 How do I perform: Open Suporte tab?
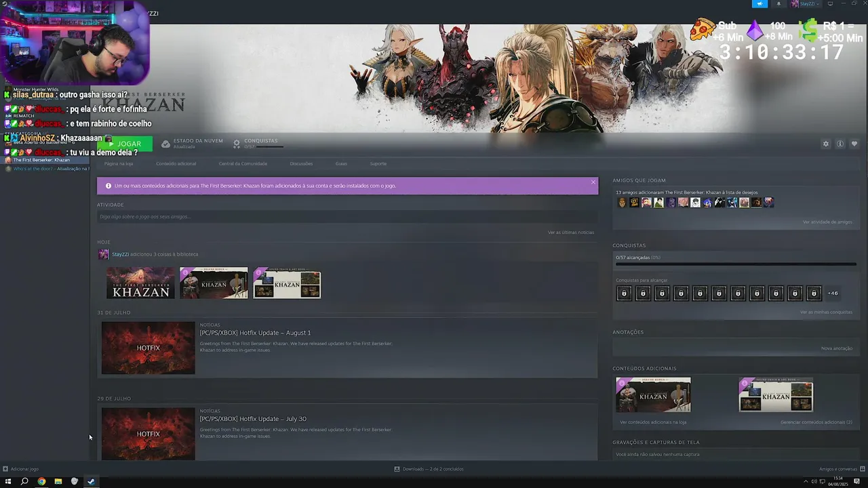tap(378, 163)
